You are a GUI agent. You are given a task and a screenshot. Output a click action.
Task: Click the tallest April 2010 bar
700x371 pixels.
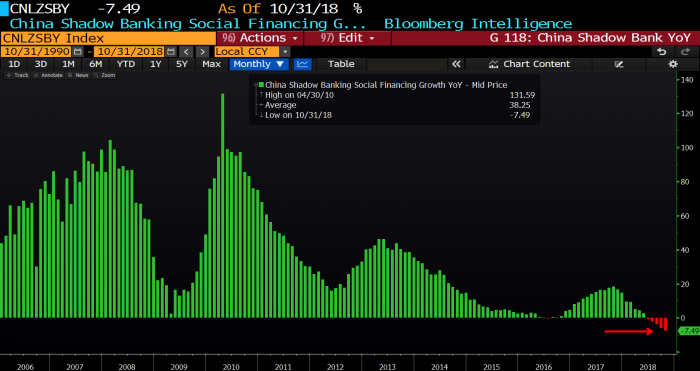(x=223, y=205)
